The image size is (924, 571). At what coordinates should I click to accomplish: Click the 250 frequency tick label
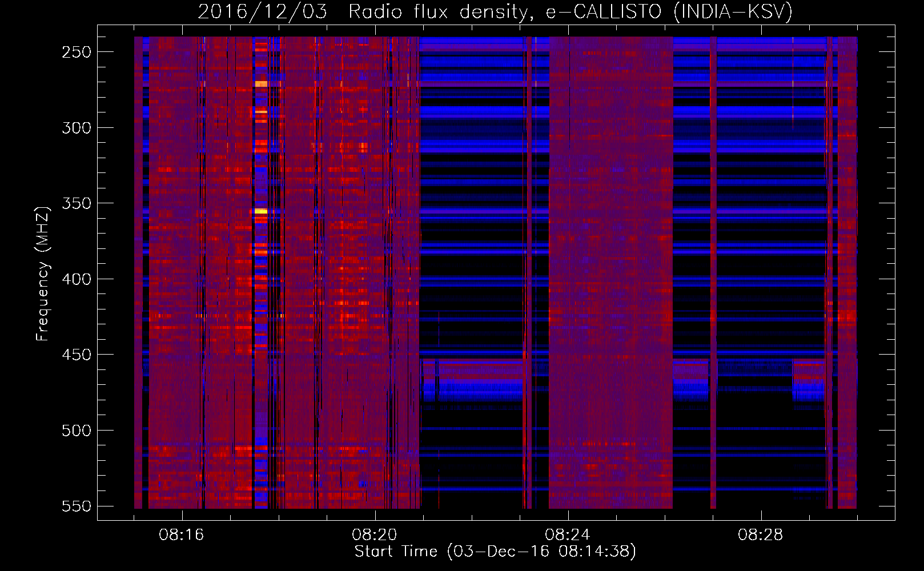pyautogui.click(x=77, y=52)
